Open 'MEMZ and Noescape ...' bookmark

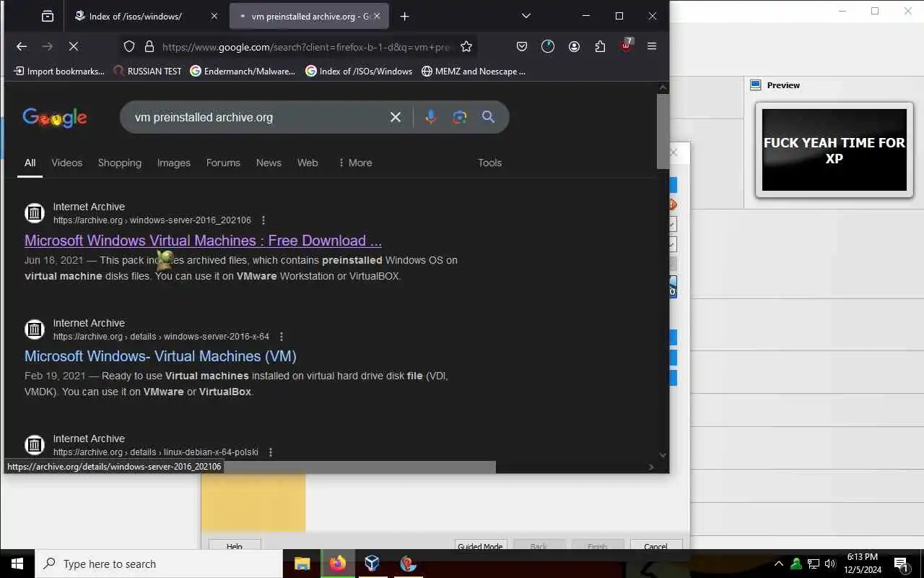pos(474,71)
